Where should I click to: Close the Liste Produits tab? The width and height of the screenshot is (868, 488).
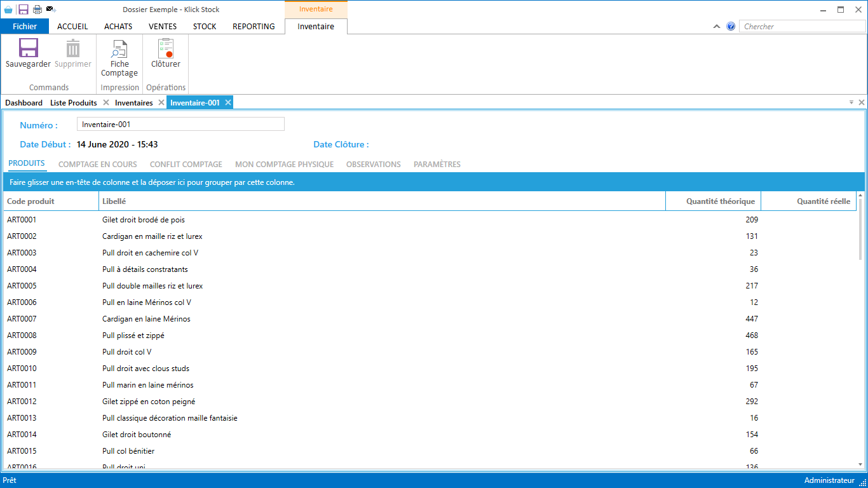[x=106, y=102]
